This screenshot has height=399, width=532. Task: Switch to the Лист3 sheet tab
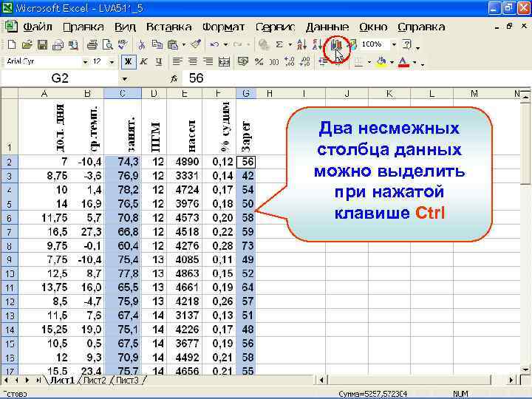(x=127, y=381)
